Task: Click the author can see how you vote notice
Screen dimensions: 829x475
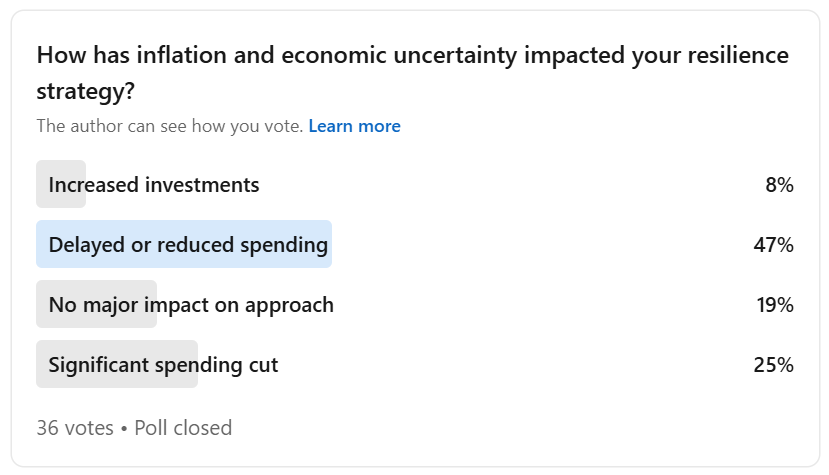Action: pos(170,126)
